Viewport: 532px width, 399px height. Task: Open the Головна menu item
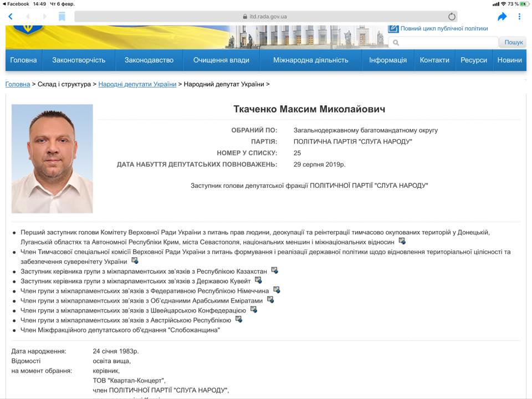point(23,60)
